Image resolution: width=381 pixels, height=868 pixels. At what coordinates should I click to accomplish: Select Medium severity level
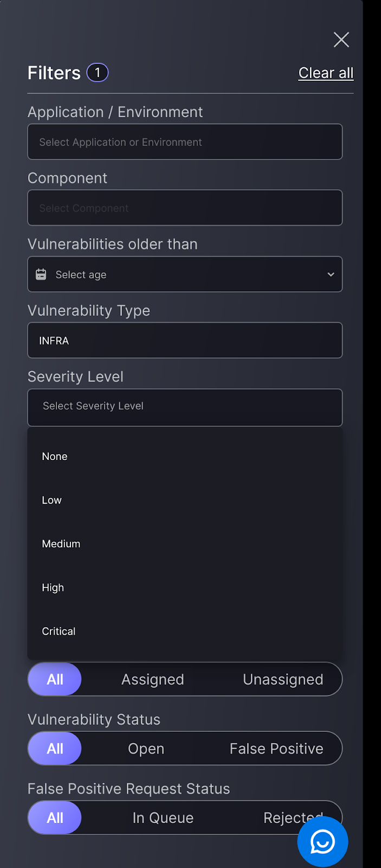[x=61, y=544]
